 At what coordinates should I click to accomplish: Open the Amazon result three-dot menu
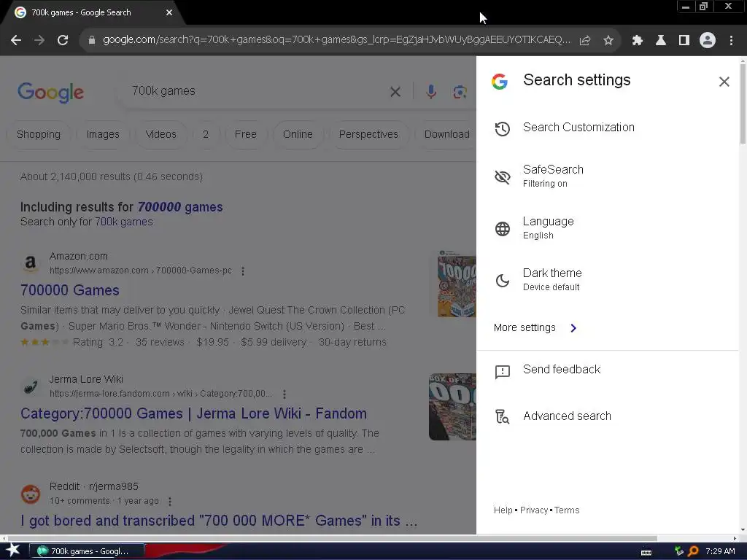click(243, 271)
